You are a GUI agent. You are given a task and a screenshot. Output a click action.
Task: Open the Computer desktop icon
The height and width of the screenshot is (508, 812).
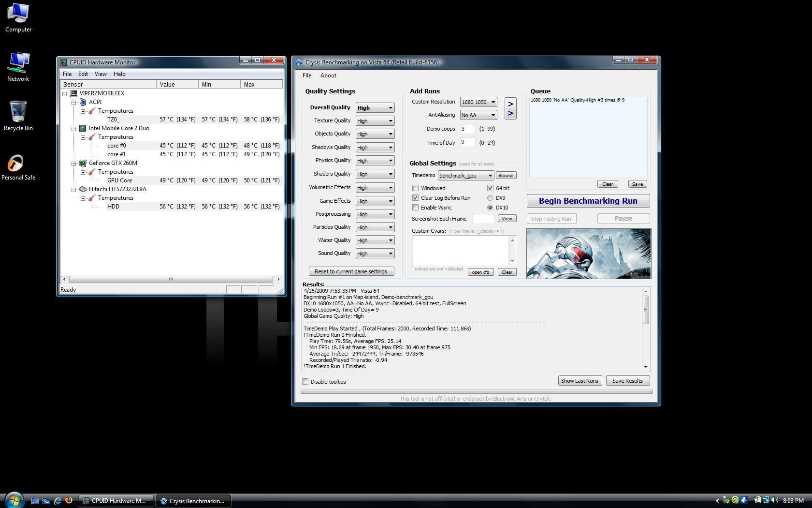point(18,17)
